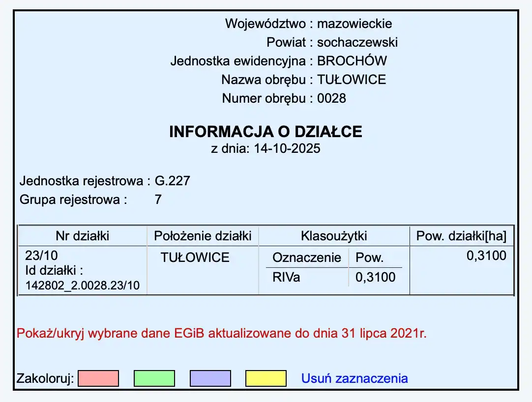Click 0,3100 area next to RIVa
Viewport: 532px width, 402px height.
pos(375,277)
